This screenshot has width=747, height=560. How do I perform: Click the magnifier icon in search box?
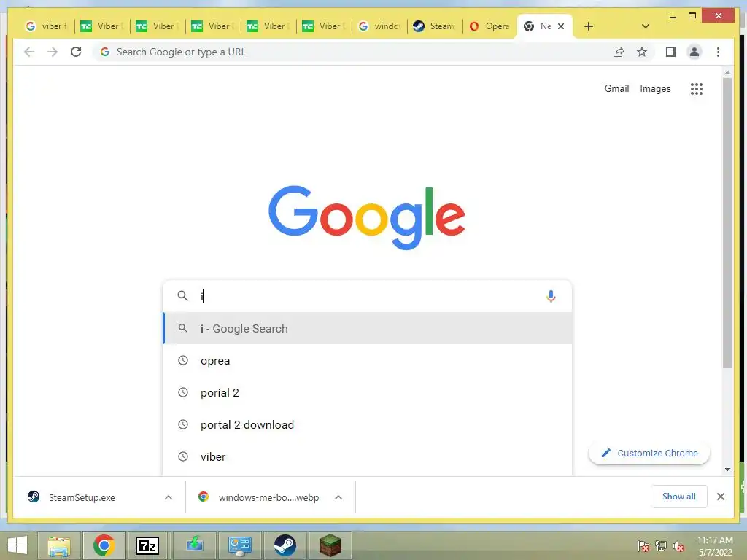(182, 296)
